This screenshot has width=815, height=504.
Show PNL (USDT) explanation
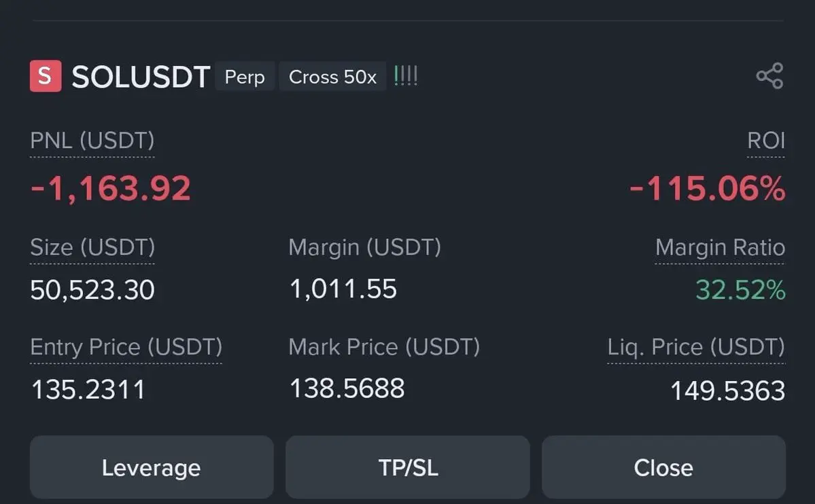click(x=92, y=141)
